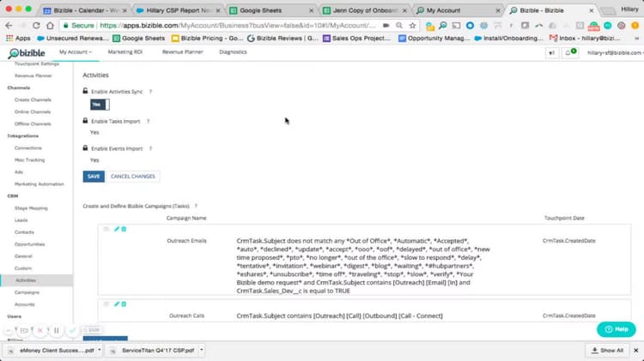644x361 pixels.
Task: Open help tooltip for Enable Activities Sync
Action: coord(150,92)
